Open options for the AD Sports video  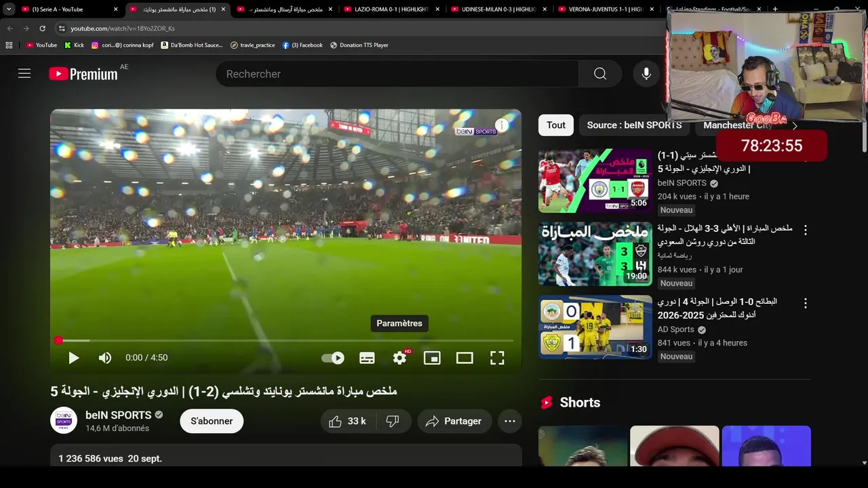(x=806, y=303)
